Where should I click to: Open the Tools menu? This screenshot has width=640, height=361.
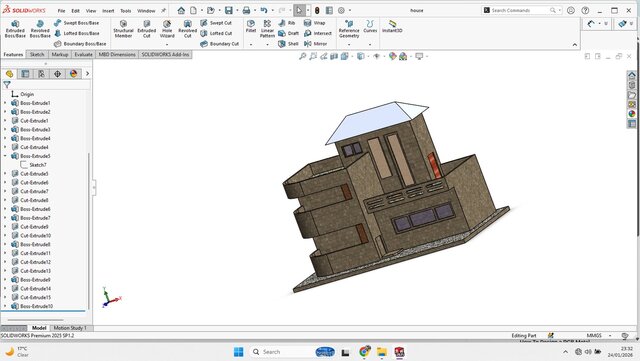tap(126, 11)
